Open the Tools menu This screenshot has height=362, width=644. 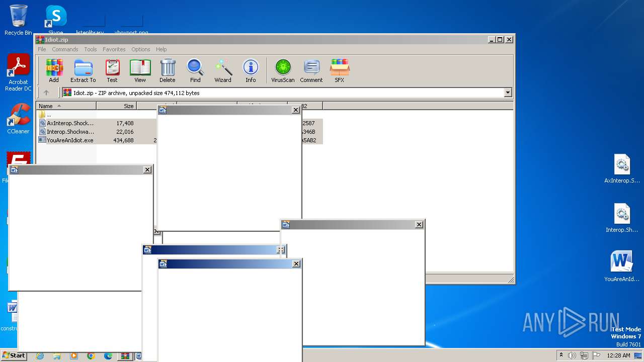pyautogui.click(x=91, y=49)
